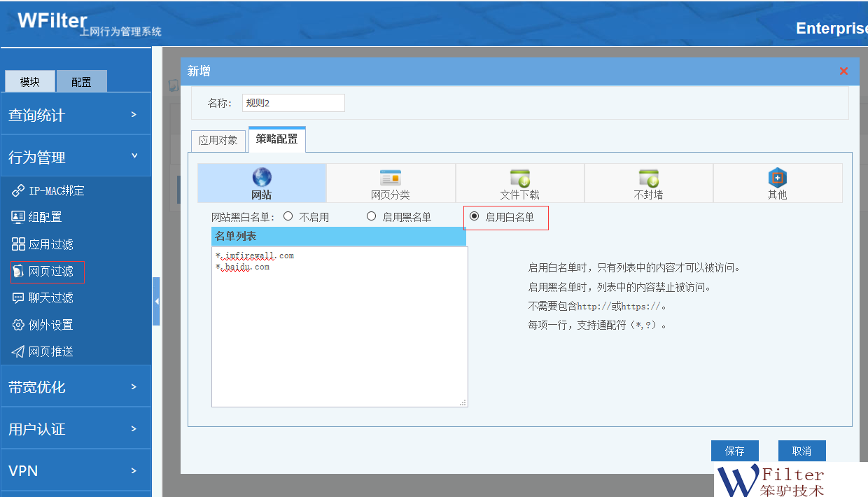868x497 pixels.
Task: Select the 启用白名单 radio button
Action: pos(475,216)
